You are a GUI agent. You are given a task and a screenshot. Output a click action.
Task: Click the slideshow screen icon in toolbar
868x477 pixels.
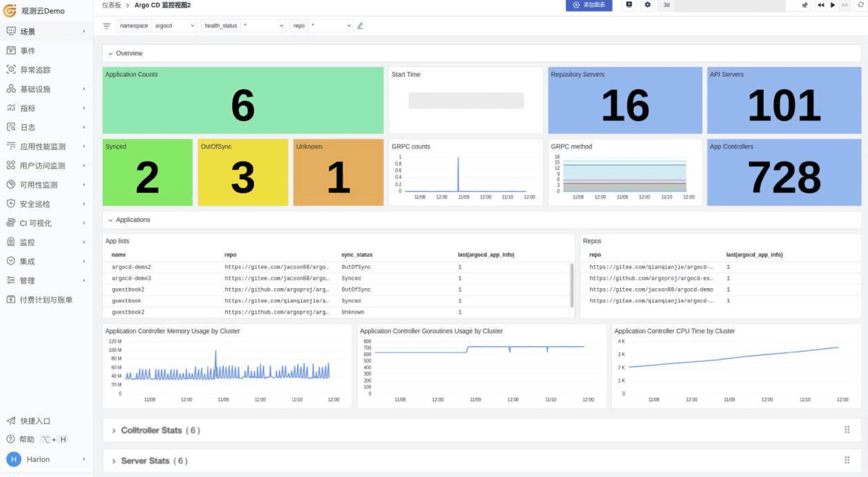629,5
